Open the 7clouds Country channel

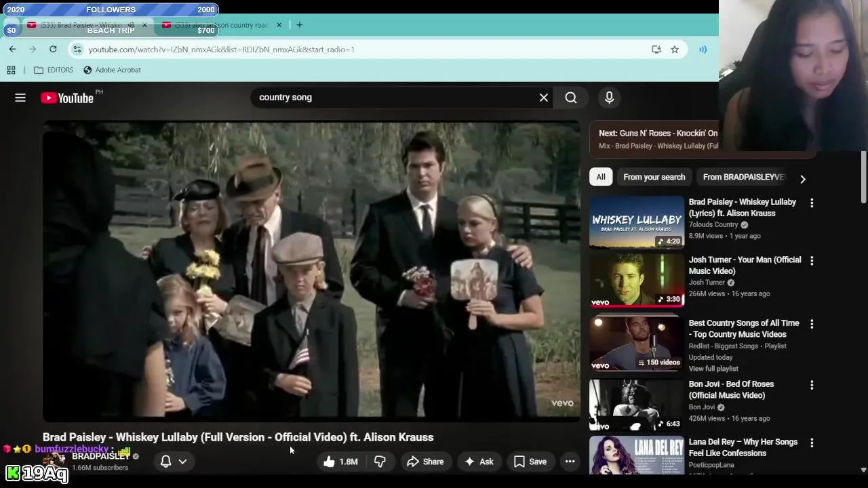713,224
